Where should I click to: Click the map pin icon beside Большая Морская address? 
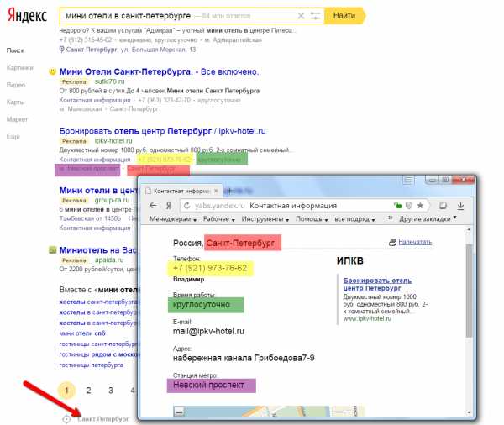(x=61, y=50)
